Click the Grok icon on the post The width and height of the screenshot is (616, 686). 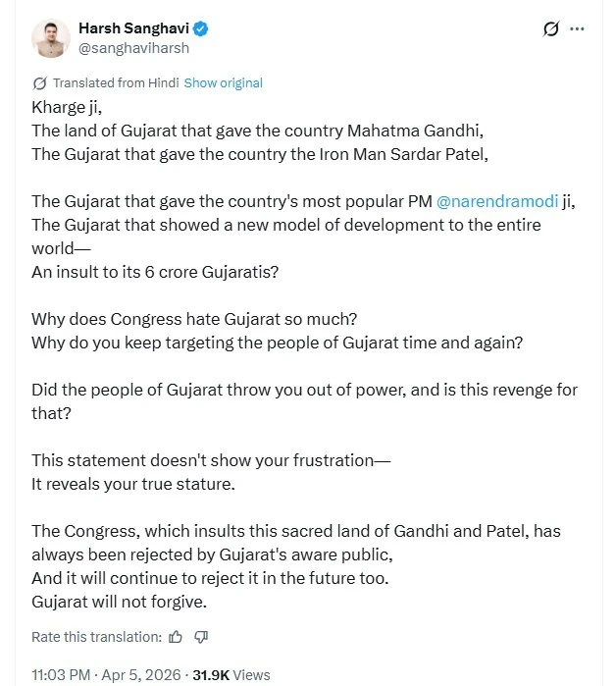click(x=551, y=29)
